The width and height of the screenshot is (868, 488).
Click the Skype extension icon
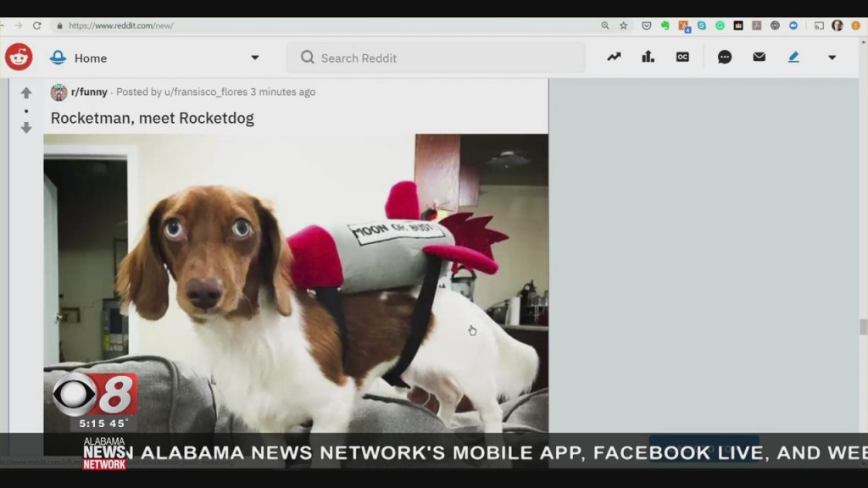pyautogui.click(x=701, y=25)
